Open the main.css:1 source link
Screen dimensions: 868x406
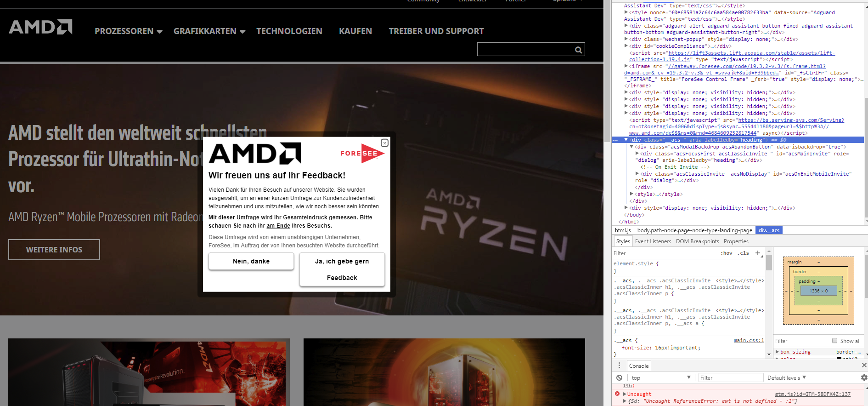tap(749, 341)
